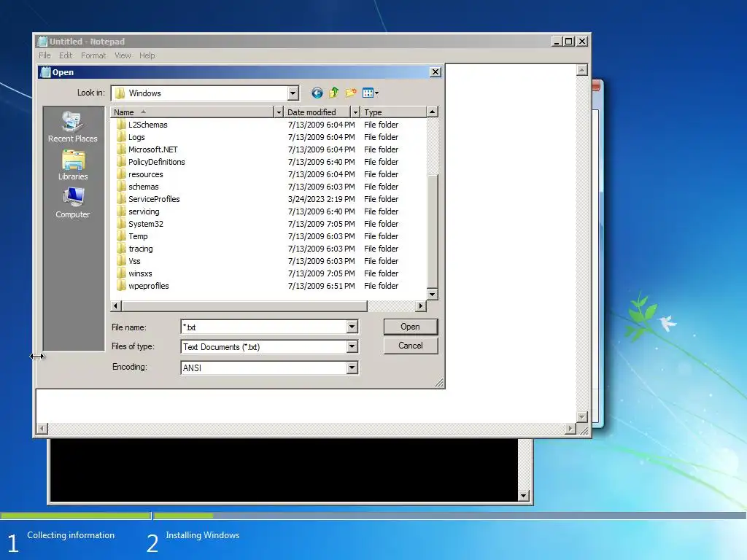Open the View Menu icon dropdown
Screen dimensions: 747x560
coord(370,93)
